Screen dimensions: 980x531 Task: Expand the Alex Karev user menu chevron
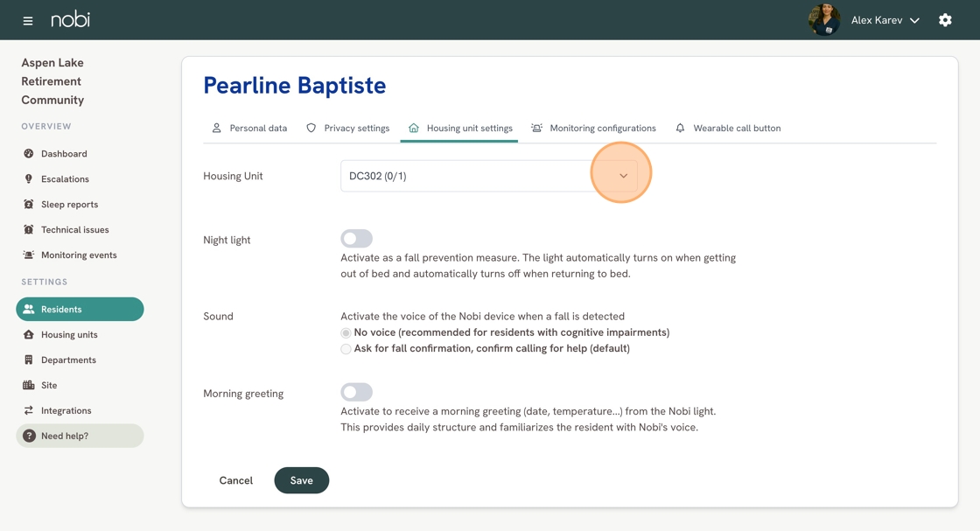[914, 21]
